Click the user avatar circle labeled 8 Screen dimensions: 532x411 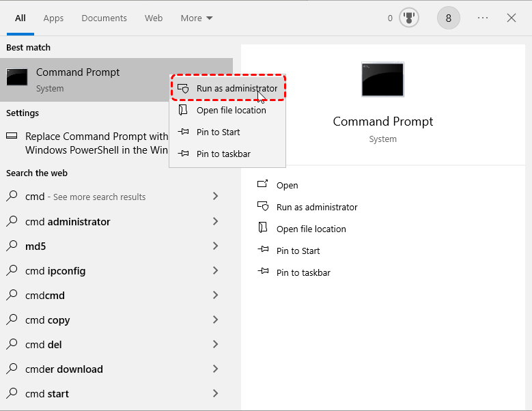(x=448, y=18)
